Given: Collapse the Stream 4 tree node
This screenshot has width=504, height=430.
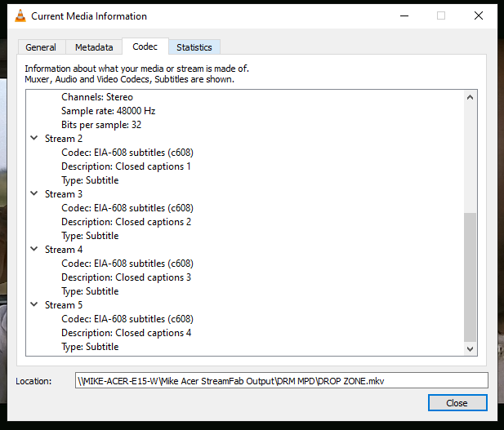Looking at the screenshot, I should pos(34,250).
